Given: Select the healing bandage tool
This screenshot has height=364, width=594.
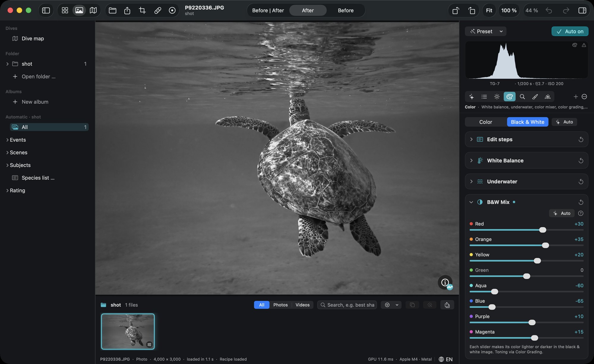Looking at the screenshot, I should [x=158, y=10].
